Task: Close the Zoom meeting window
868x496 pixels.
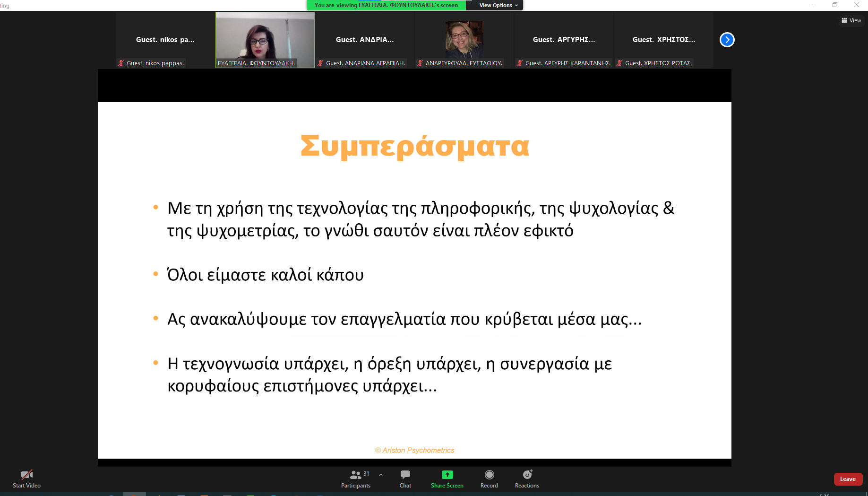Action: click(857, 5)
